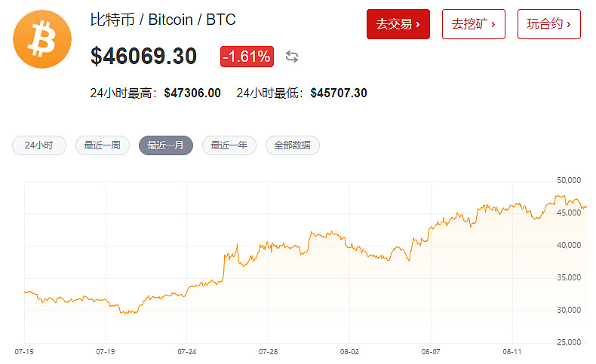This screenshot has width=596, height=364.
Task: Switch to the 最近一周 range tab
Action: coord(103,145)
